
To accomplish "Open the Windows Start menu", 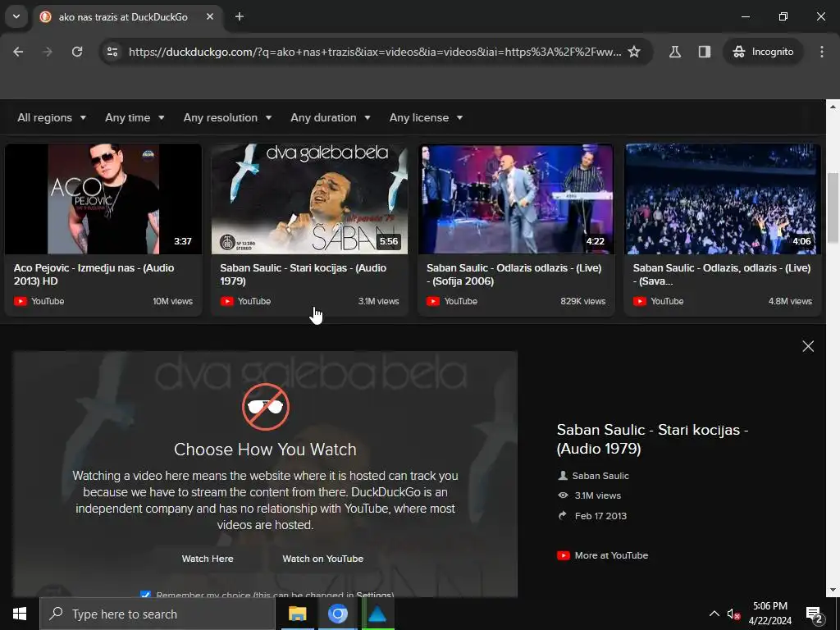I will pyautogui.click(x=20, y=614).
